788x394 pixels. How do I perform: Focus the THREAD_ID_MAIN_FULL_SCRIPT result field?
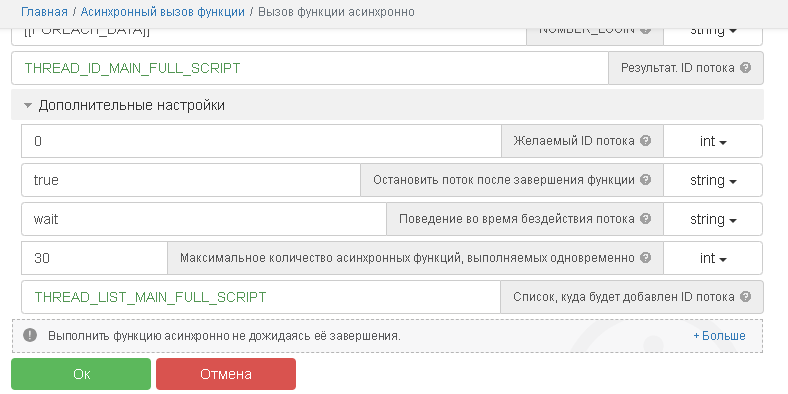[x=310, y=68]
